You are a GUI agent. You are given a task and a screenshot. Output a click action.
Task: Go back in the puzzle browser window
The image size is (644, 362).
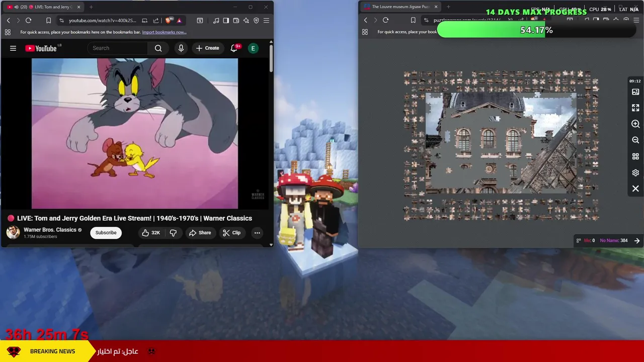click(365, 20)
